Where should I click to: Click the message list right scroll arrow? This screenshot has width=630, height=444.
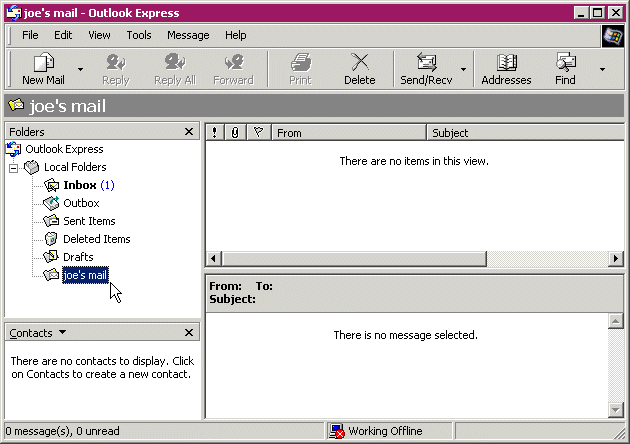click(x=616, y=258)
